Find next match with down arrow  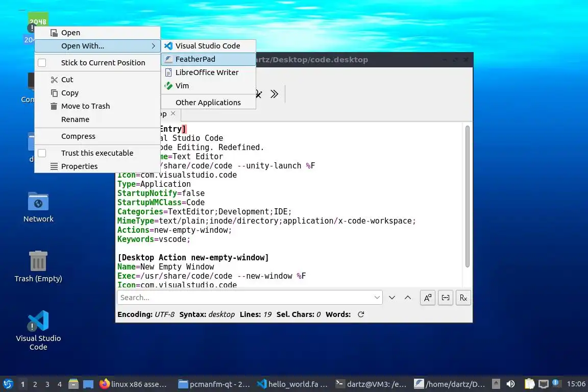pos(392,298)
